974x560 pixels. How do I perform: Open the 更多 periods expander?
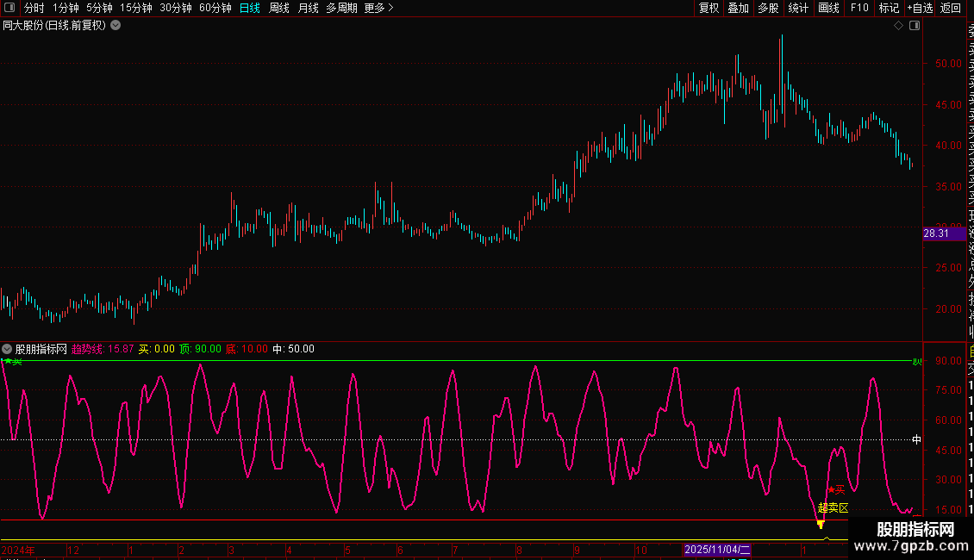point(378,8)
